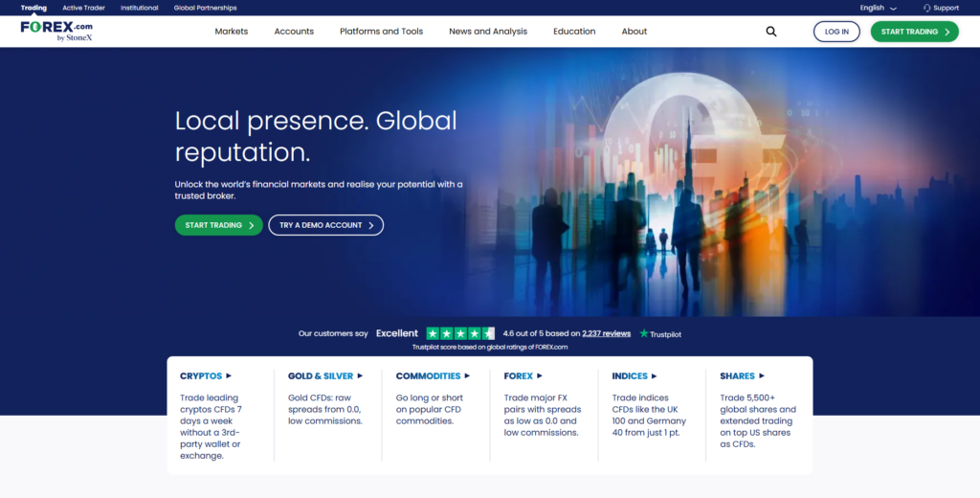This screenshot has width=980, height=498.
Task: Click the LOG IN button
Action: pos(836,32)
